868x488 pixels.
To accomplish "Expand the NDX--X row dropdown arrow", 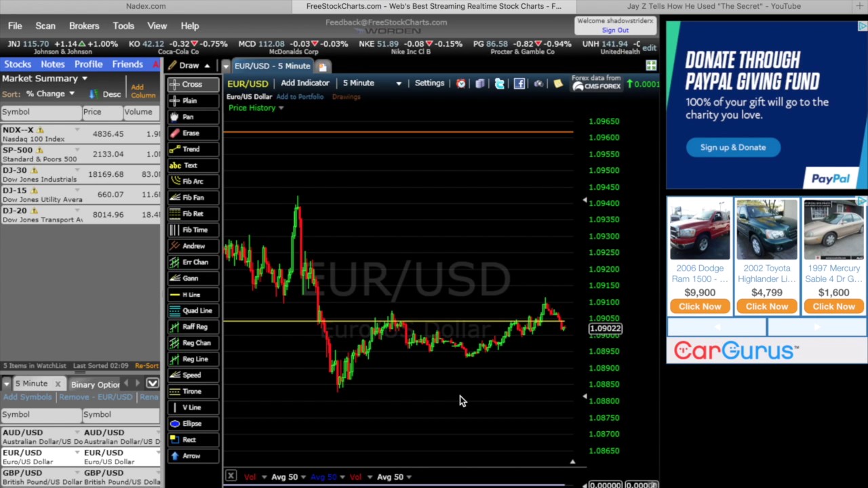I will pyautogui.click(x=77, y=129).
